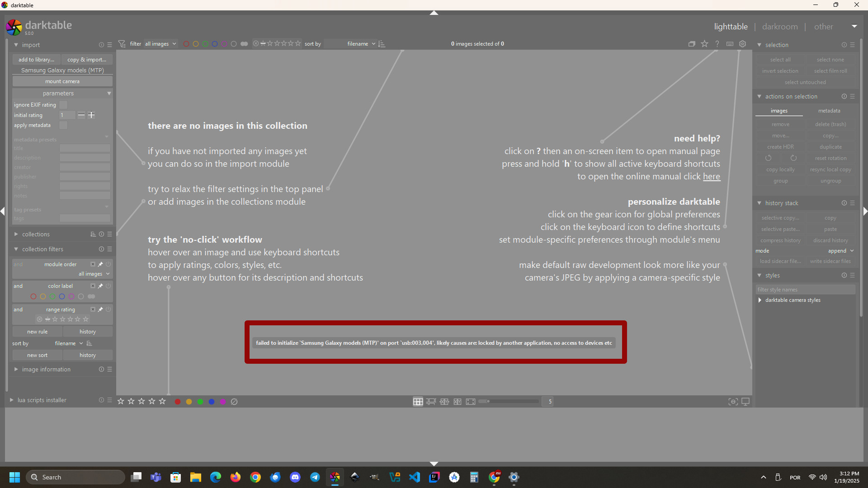Toggle apply metadata checkbox
The width and height of the screenshot is (868, 488).
coord(64,125)
